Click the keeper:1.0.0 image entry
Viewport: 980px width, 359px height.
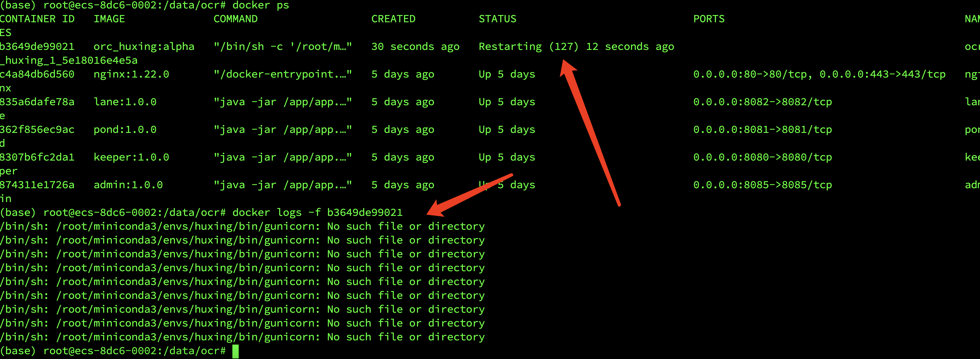(131, 157)
